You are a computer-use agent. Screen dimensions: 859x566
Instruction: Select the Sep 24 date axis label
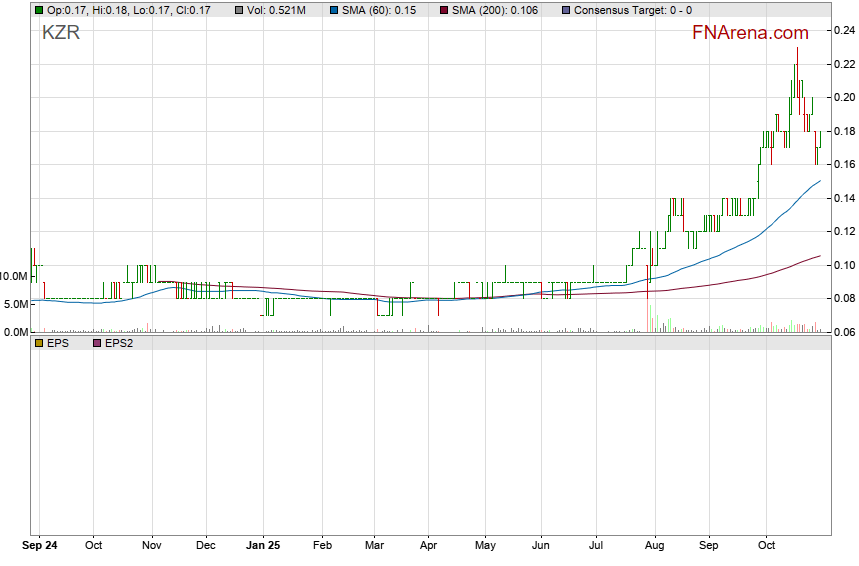pyautogui.click(x=40, y=546)
